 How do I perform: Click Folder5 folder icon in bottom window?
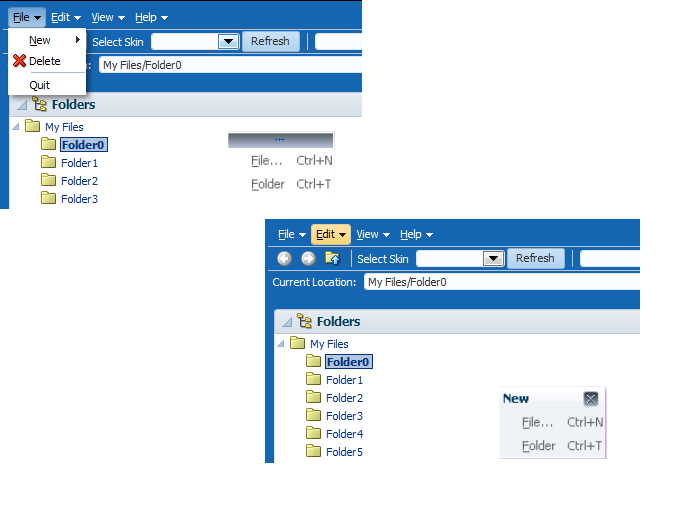point(313,451)
